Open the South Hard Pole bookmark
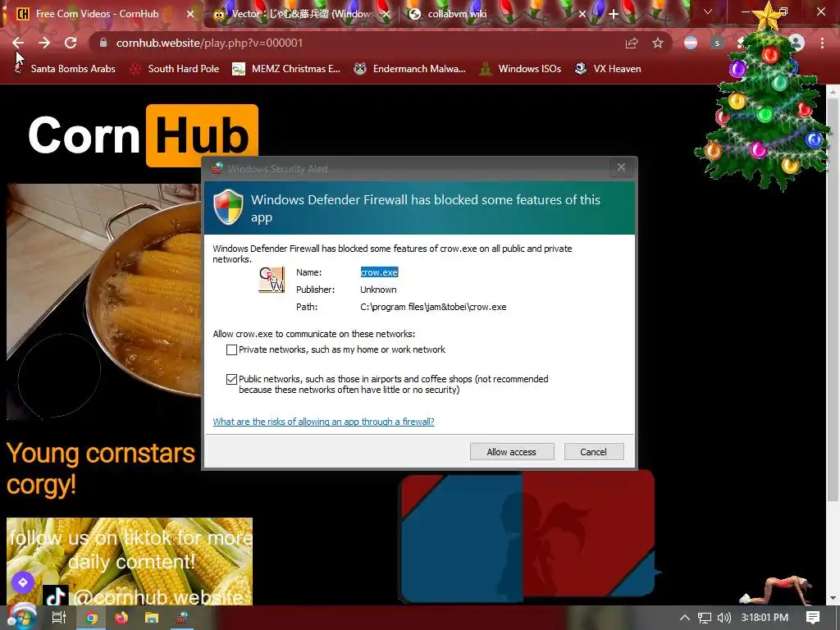This screenshot has height=630, width=840. 175,69
